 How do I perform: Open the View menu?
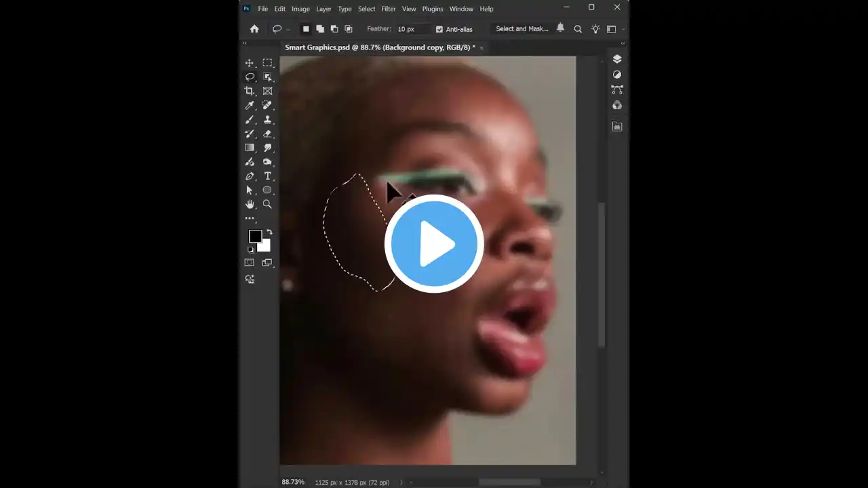tap(409, 9)
